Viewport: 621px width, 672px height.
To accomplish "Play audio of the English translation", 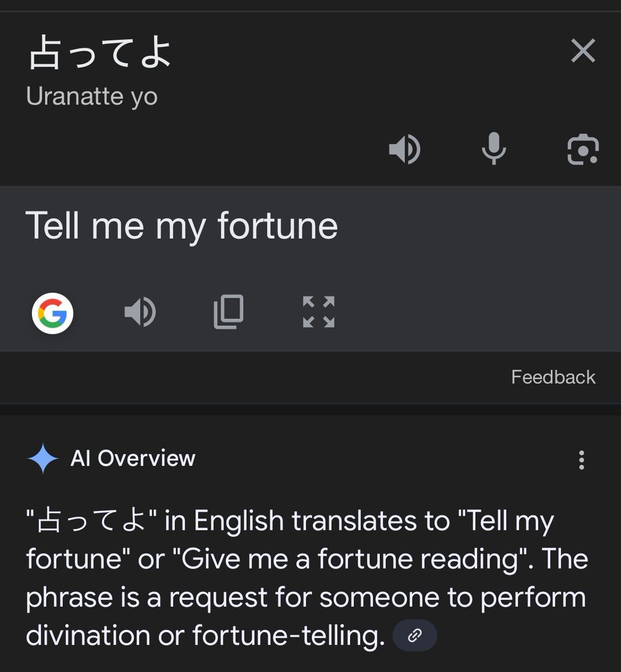I will point(140,312).
